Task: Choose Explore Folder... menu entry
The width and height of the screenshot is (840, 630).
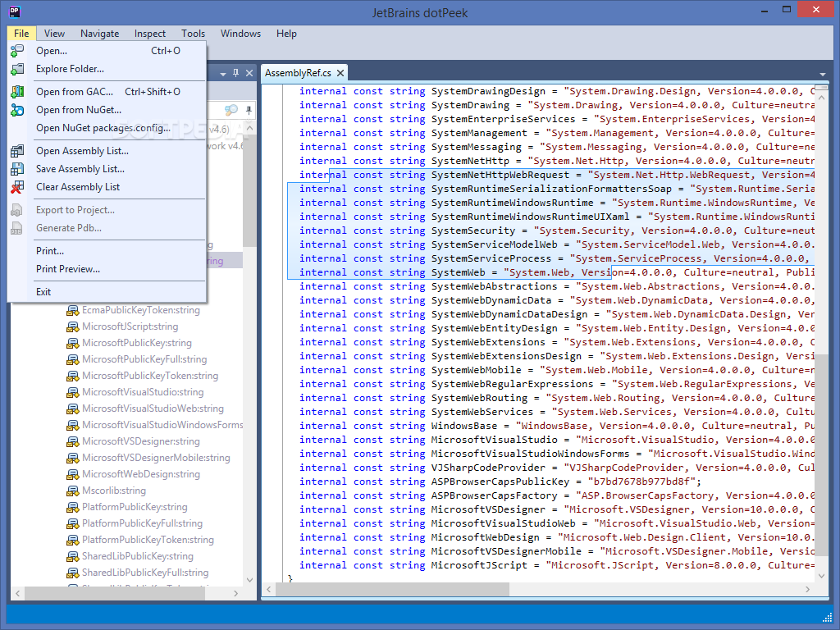Action: point(107,69)
